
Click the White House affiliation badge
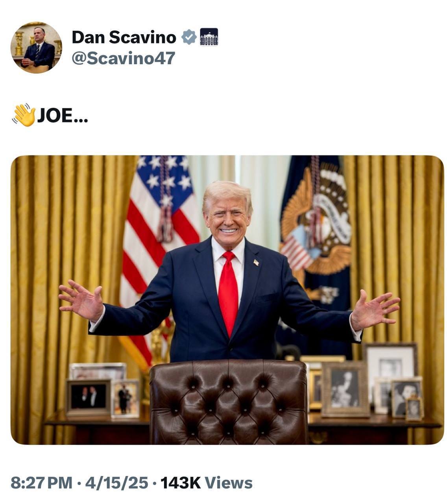pos(209,37)
